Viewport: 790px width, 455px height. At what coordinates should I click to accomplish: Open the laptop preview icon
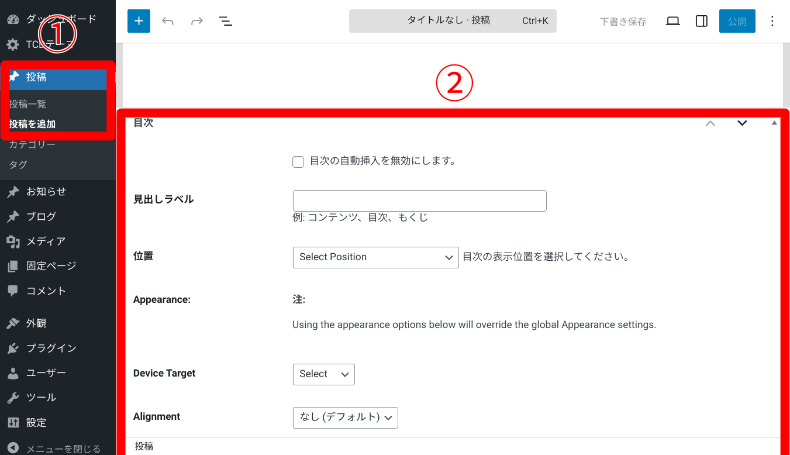673,21
